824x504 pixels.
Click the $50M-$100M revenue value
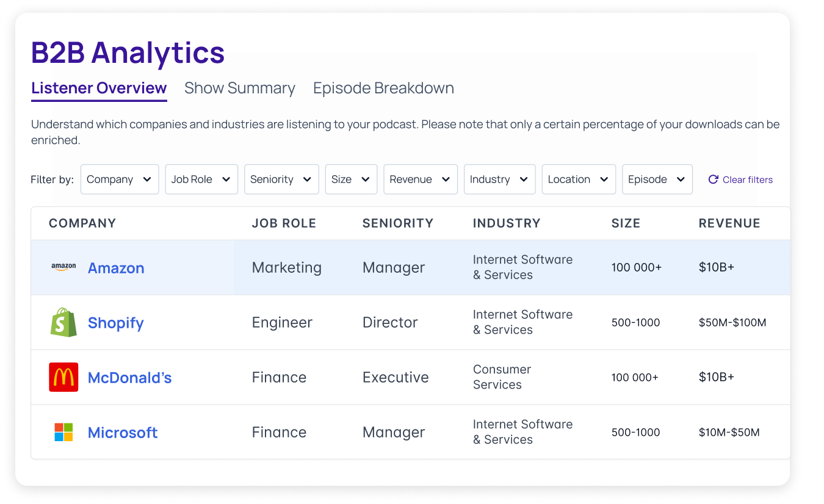click(x=732, y=322)
